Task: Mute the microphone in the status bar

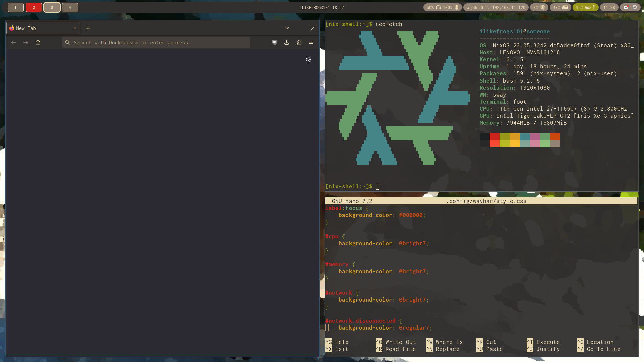Action: [x=456, y=7]
